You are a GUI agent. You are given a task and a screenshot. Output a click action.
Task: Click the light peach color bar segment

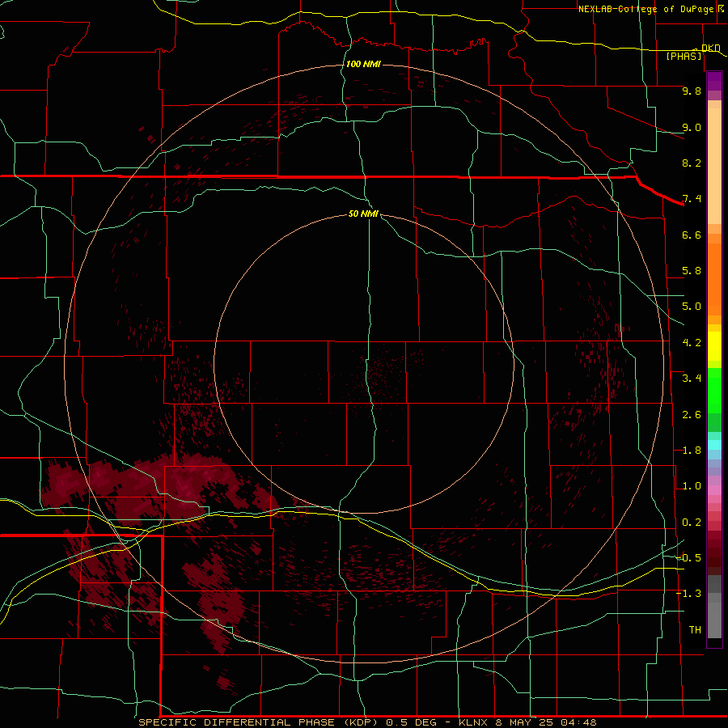tap(714, 166)
